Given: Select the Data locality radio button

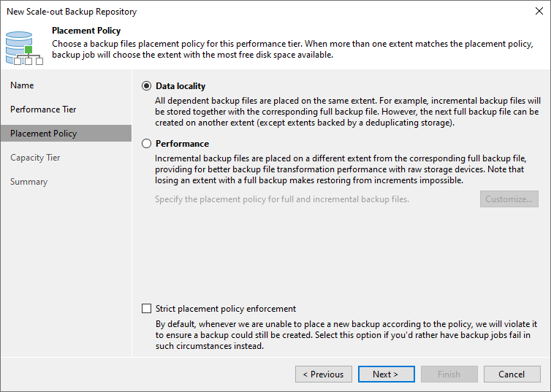Looking at the screenshot, I should pos(146,85).
